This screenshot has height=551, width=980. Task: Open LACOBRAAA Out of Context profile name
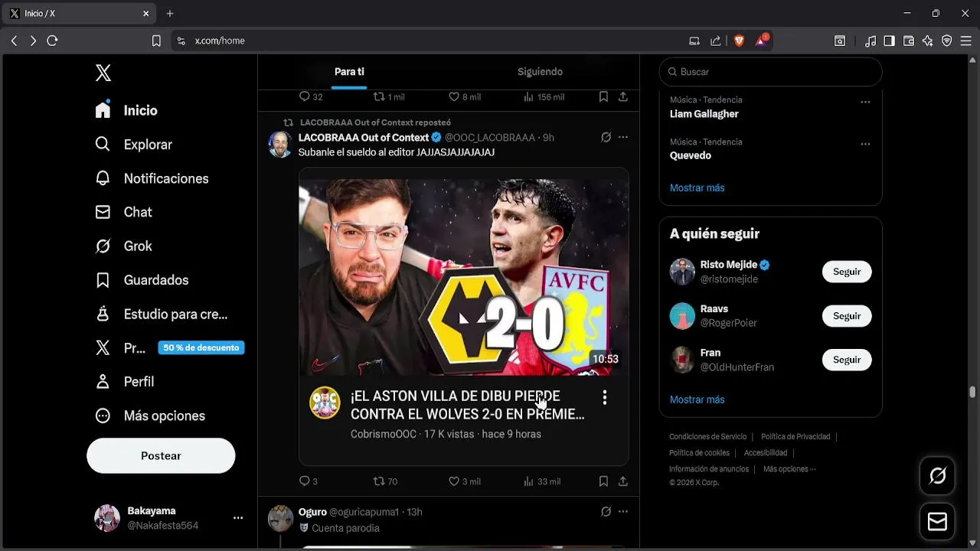tap(364, 138)
